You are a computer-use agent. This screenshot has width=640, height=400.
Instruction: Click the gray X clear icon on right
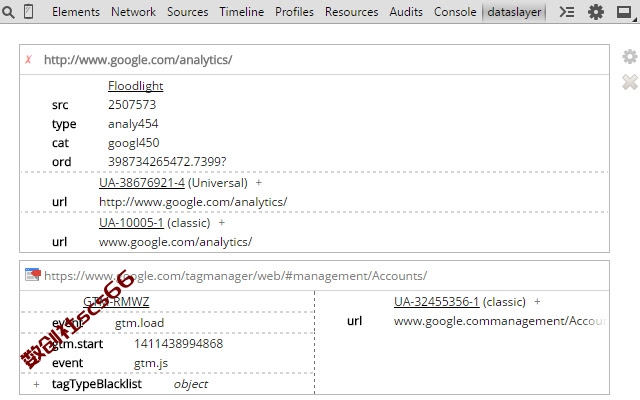(x=630, y=82)
